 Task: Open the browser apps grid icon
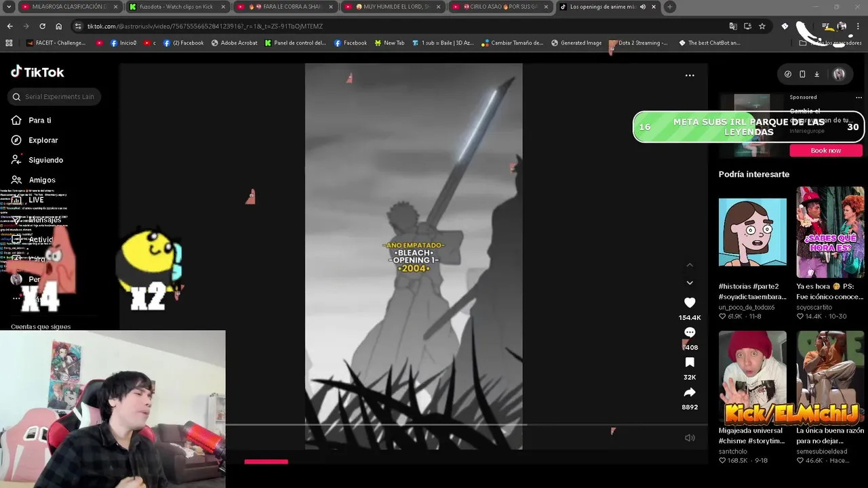[x=9, y=43]
